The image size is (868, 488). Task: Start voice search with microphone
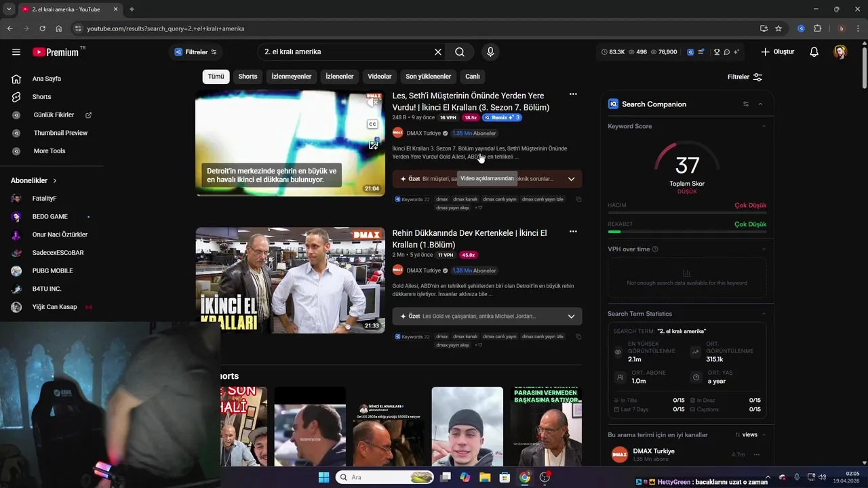[x=490, y=52]
